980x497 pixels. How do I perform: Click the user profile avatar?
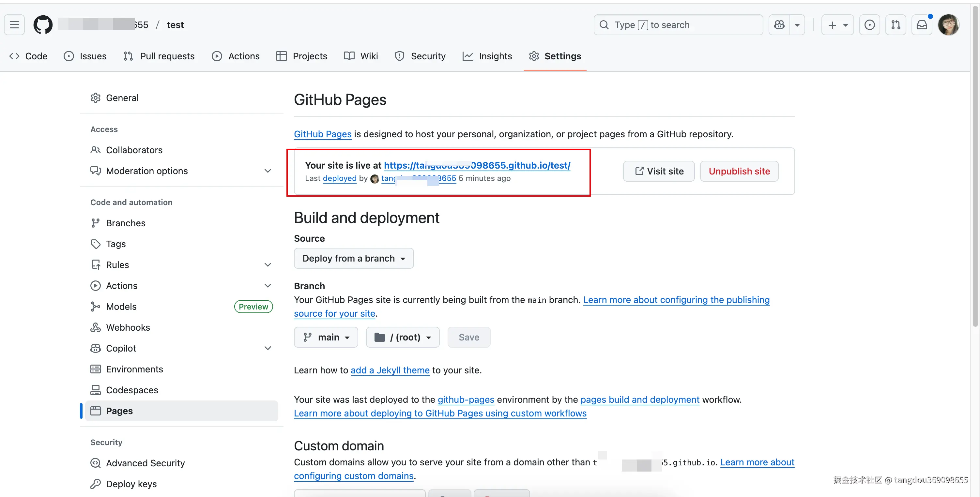click(x=948, y=25)
